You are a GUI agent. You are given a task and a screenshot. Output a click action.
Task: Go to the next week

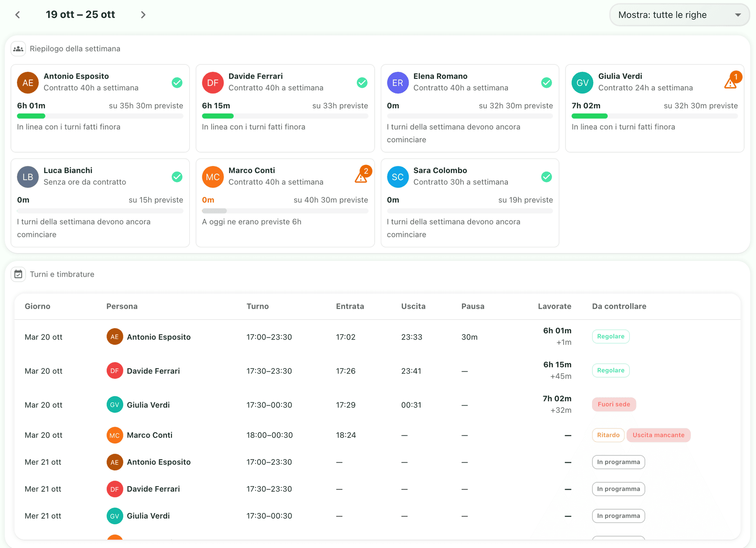[143, 15]
